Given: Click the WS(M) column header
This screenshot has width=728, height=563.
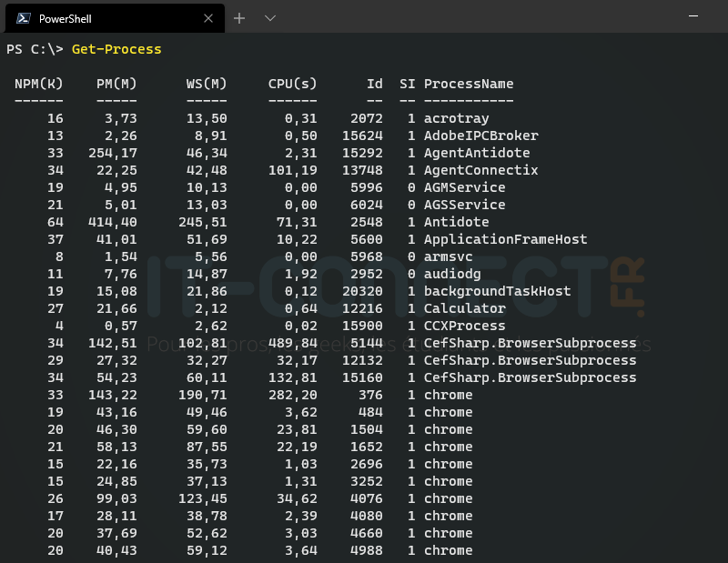Looking at the screenshot, I should pos(207,84).
